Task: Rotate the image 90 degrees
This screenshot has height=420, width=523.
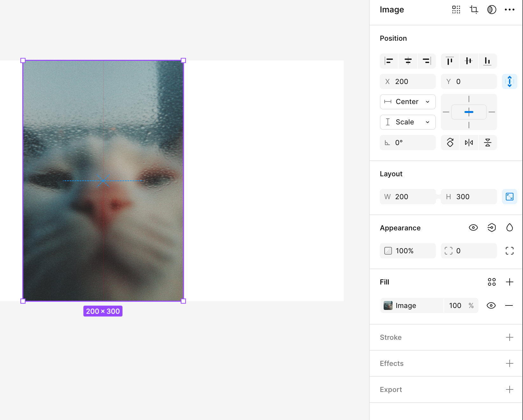Action: [x=450, y=143]
